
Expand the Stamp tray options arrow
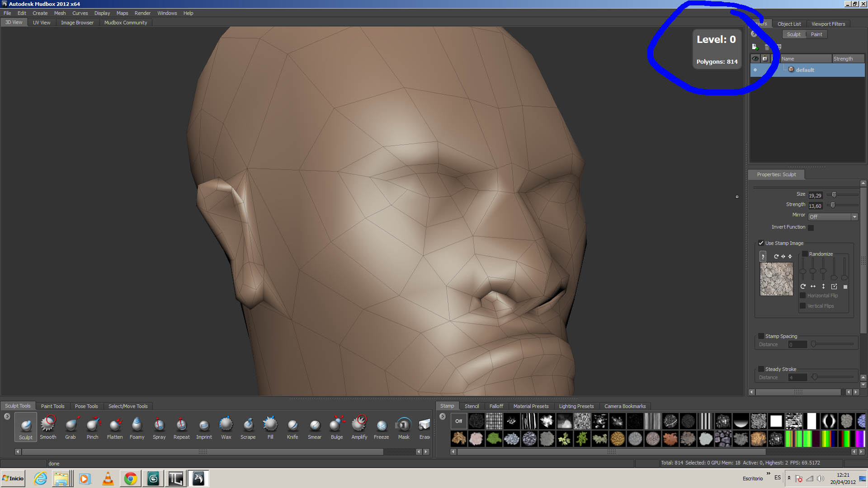coord(443,417)
